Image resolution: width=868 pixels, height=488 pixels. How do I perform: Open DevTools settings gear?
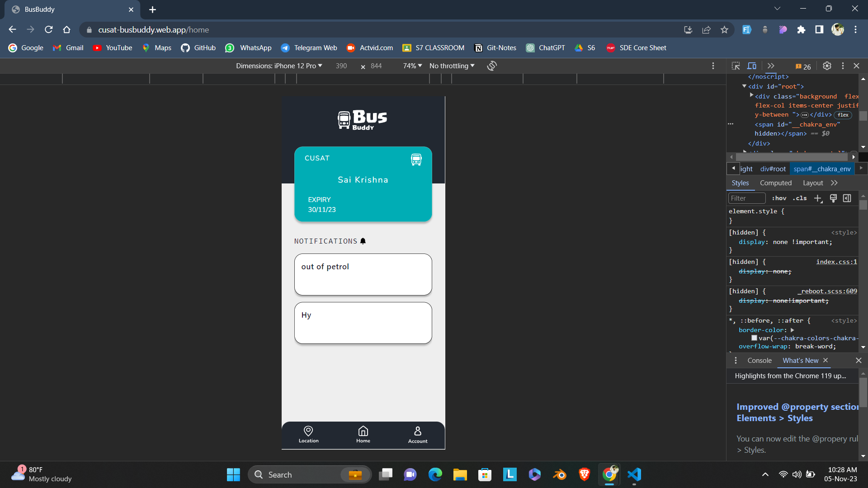pos(827,66)
